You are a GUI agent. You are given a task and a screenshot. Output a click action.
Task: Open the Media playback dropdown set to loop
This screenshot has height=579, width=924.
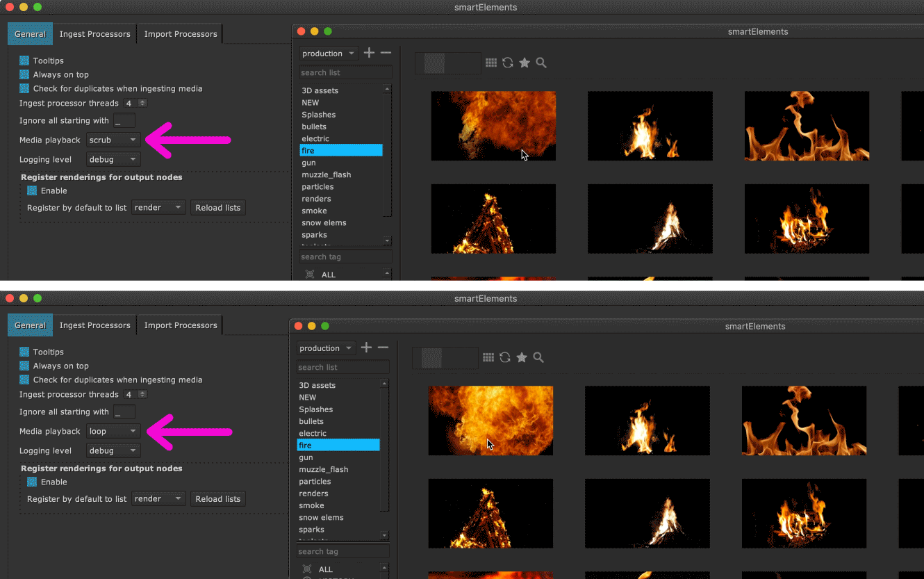coord(113,431)
